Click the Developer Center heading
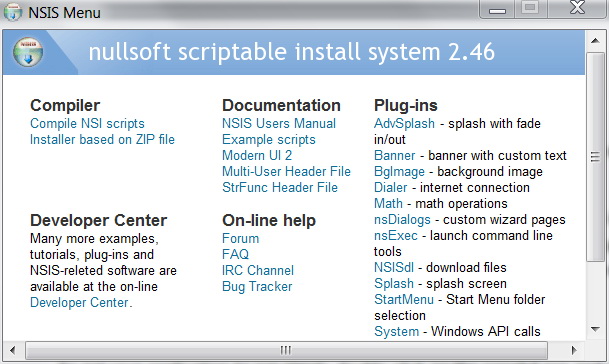The image size is (609, 364). (99, 220)
